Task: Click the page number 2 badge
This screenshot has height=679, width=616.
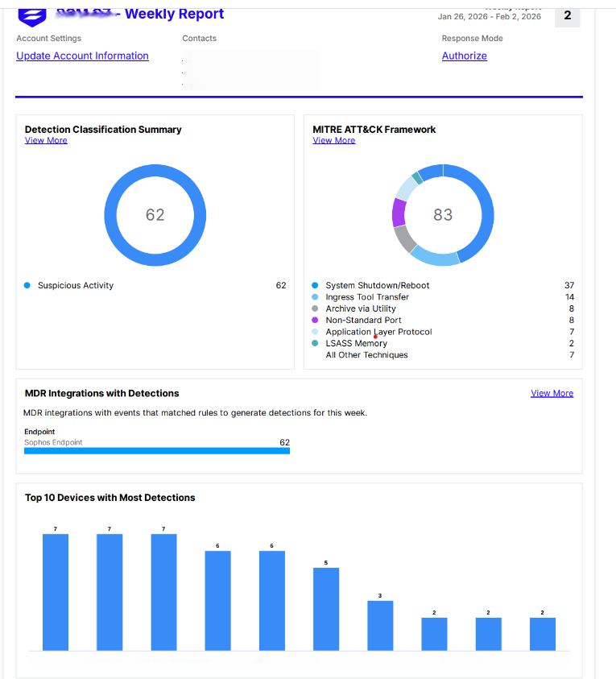Action: point(567,15)
